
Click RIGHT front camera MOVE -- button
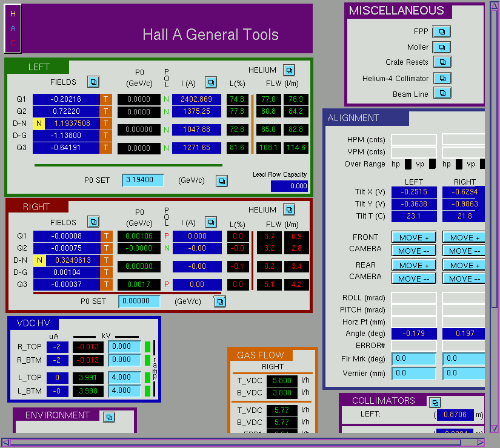pos(464,251)
